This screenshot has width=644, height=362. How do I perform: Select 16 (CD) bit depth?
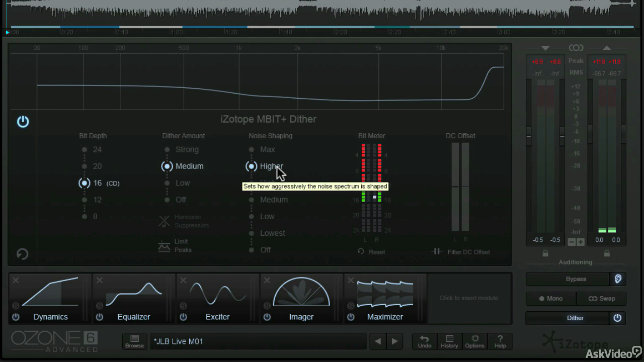coord(100,183)
